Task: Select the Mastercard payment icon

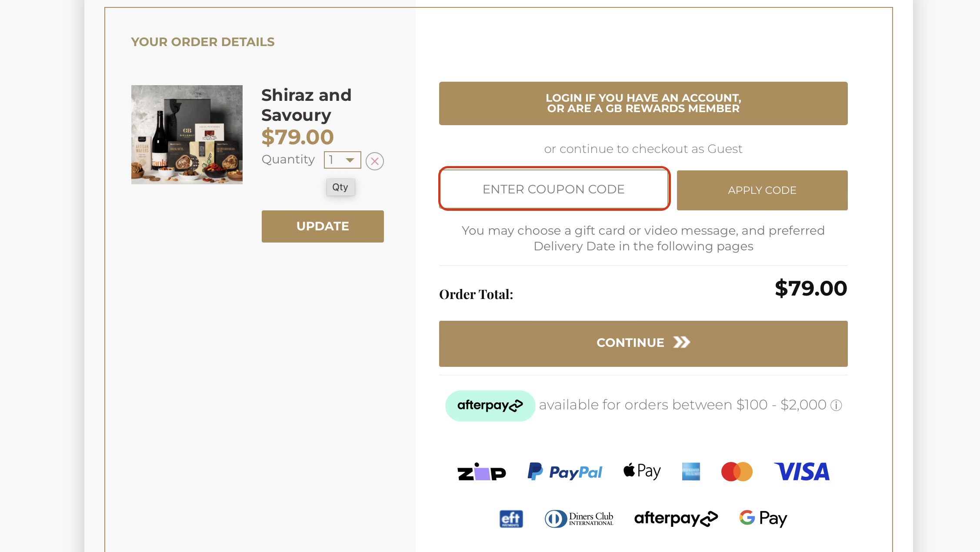Action: click(x=737, y=472)
